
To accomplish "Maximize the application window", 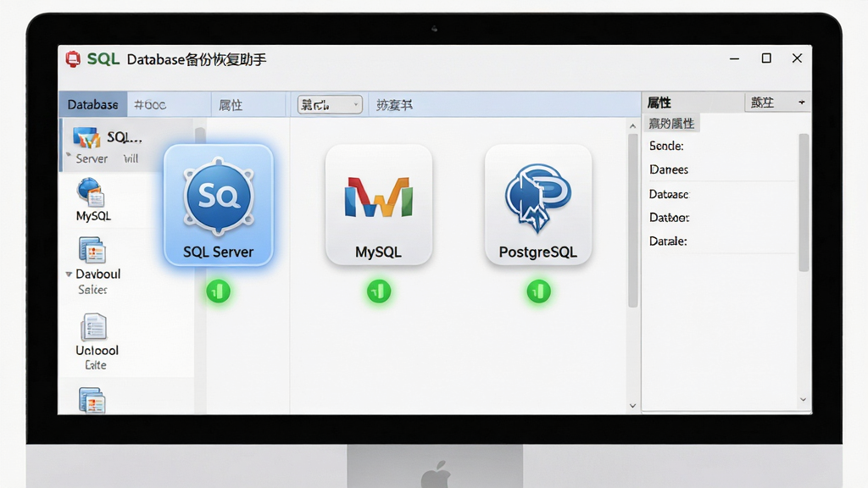I will coord(766,58).
